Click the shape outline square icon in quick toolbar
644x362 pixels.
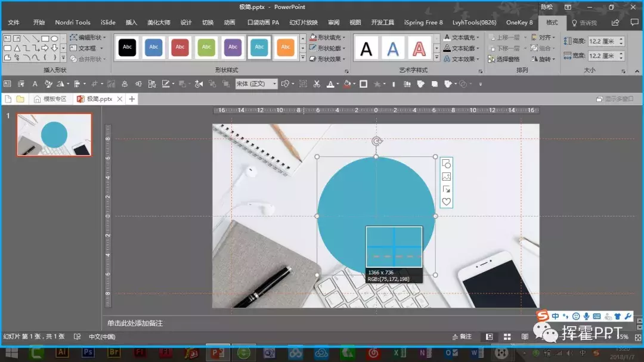pos(364,84)
